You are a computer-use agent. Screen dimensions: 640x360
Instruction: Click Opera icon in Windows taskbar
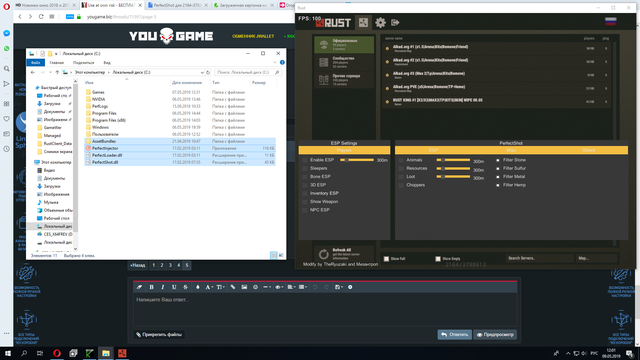coord(57,353)
